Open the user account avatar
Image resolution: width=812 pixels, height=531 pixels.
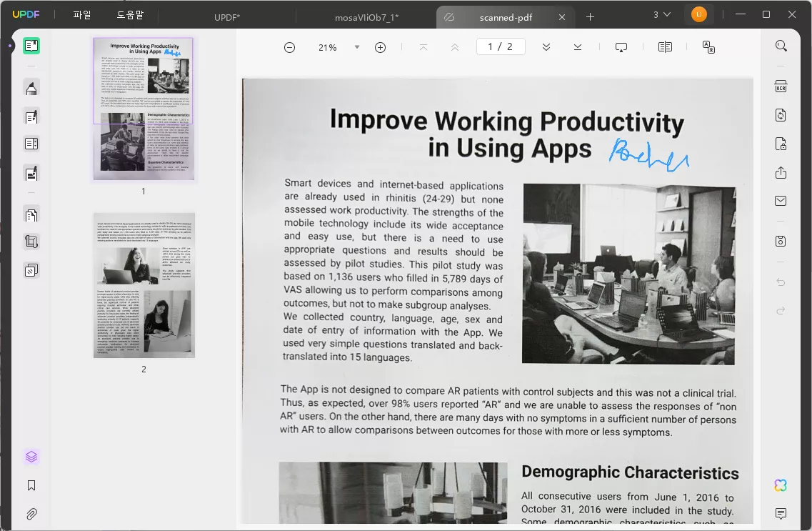click(x=698, y=14)
